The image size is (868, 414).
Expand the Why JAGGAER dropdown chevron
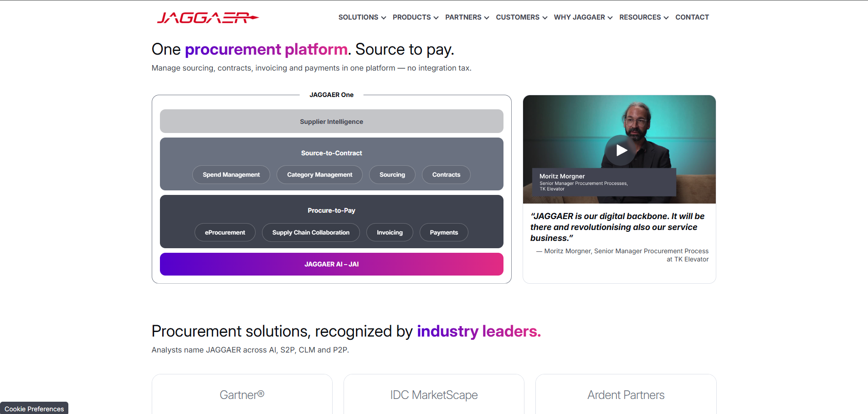[610, 18]
